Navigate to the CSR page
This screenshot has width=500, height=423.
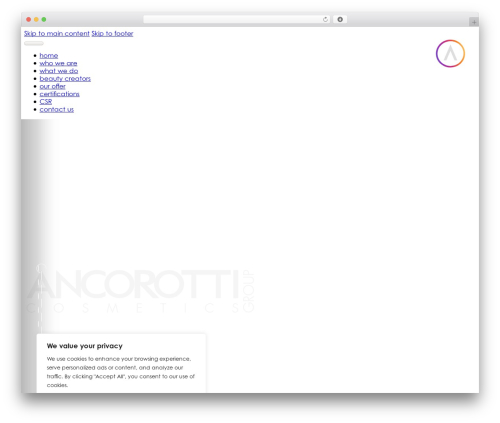[46, 102]
